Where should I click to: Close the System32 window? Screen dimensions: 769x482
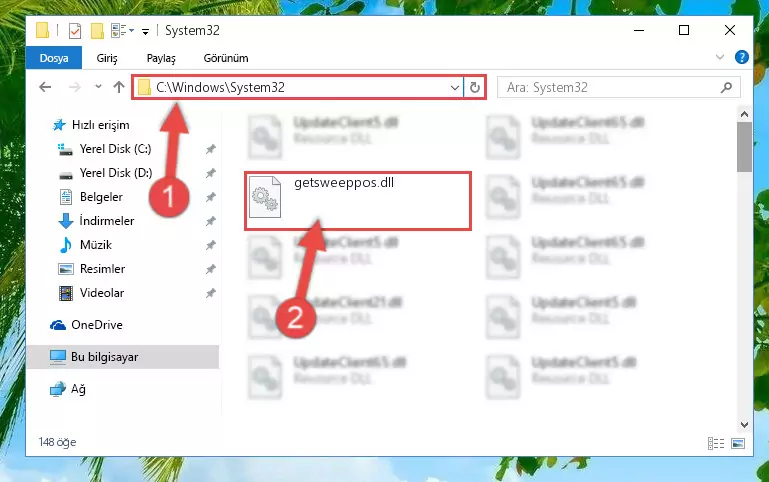(x=730, y=30)
